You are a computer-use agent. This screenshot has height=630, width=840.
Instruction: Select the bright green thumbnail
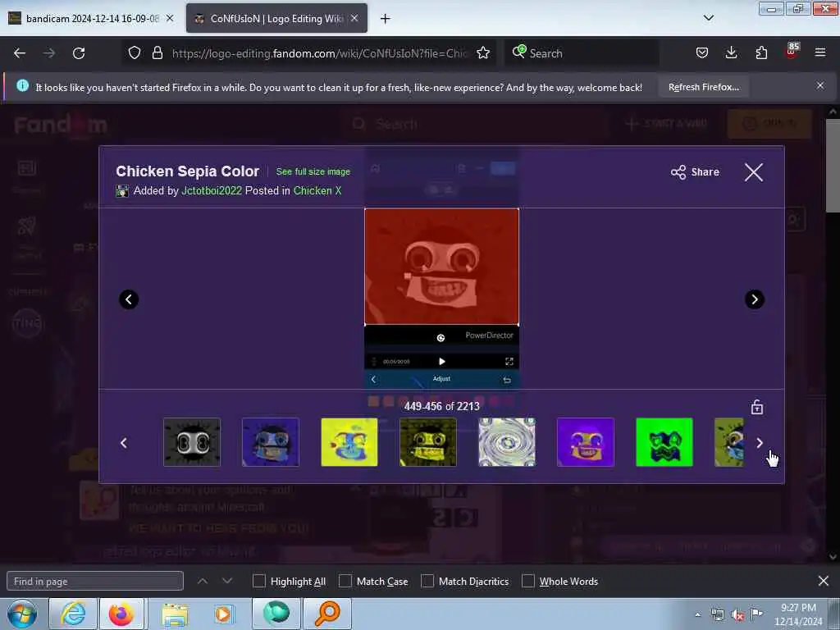(664, 442)
